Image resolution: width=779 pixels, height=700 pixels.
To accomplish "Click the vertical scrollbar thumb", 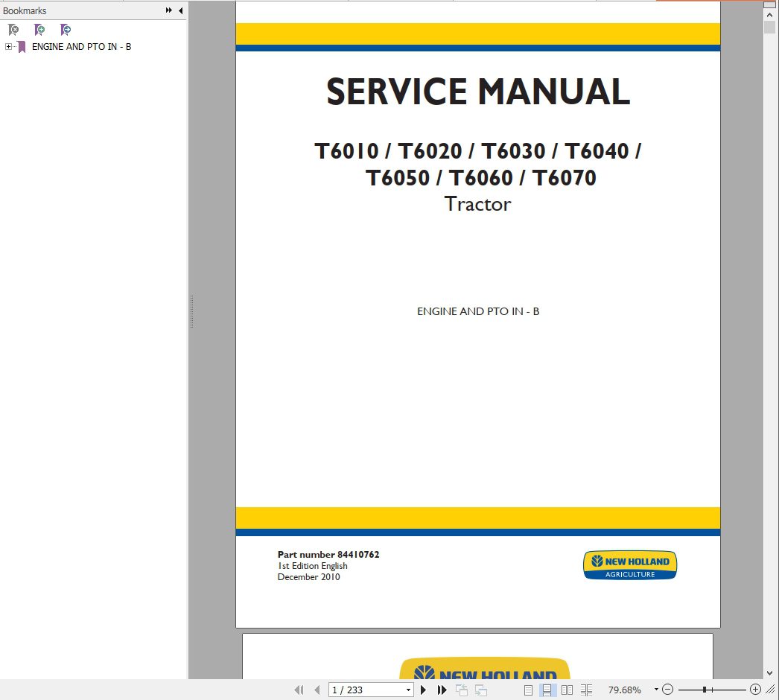I will [x=769, y=28].
